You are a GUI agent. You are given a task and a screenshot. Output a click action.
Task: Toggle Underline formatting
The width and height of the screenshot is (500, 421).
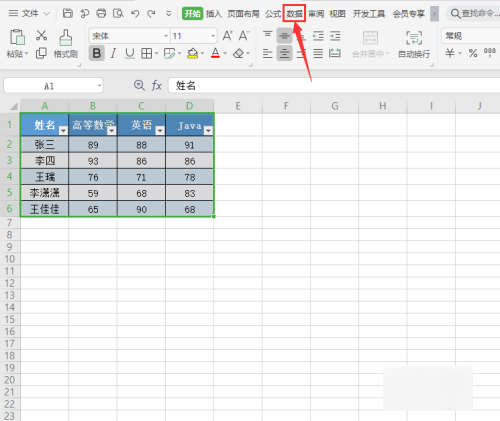tap(130, 53)
